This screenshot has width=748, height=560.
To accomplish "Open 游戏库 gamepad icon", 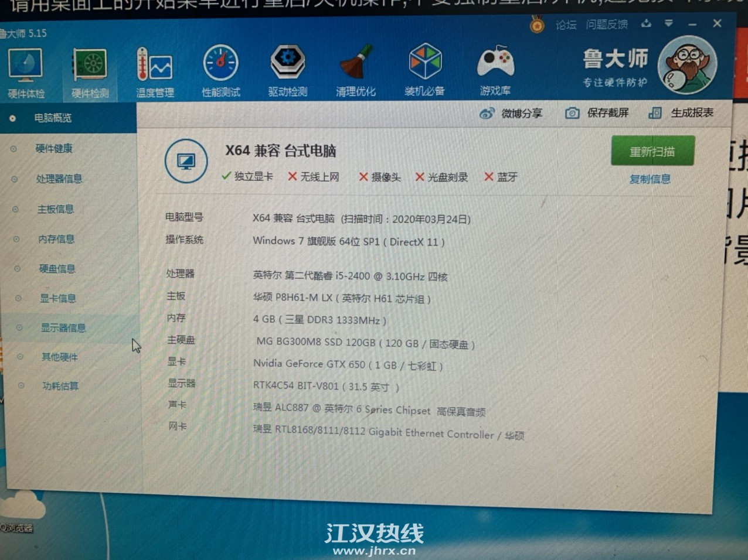I will click(495, 70).
